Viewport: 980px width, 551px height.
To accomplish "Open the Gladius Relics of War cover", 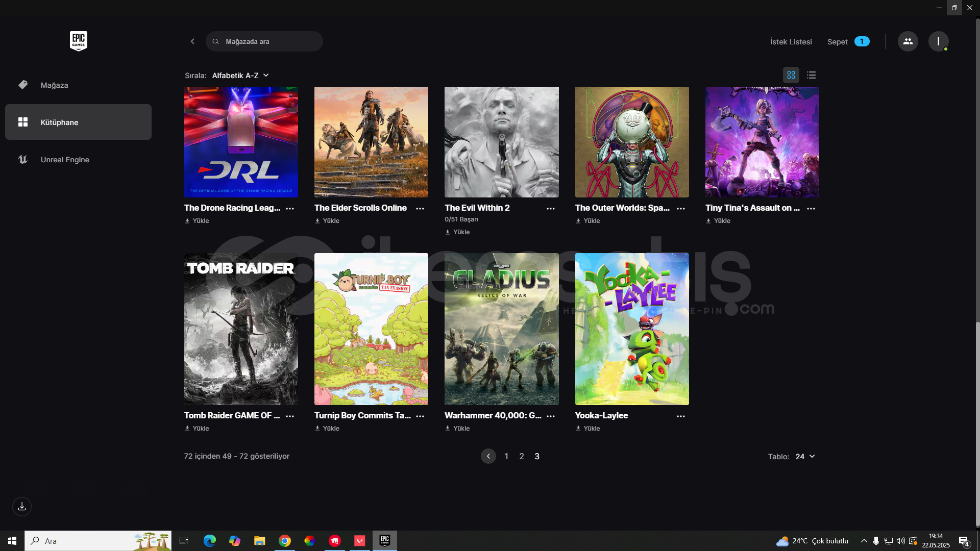I will click(x=502, y=329).
